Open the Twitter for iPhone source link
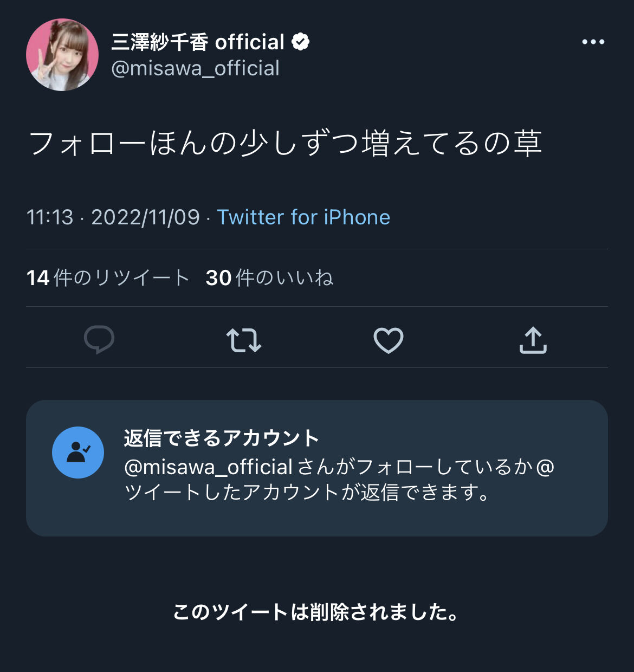The height and width of the screenshot is (672, 634). coord(303,217)
